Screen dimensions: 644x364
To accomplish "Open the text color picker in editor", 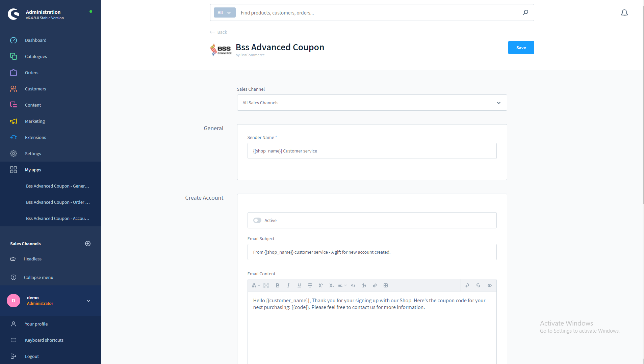I will tap(266, 285).
